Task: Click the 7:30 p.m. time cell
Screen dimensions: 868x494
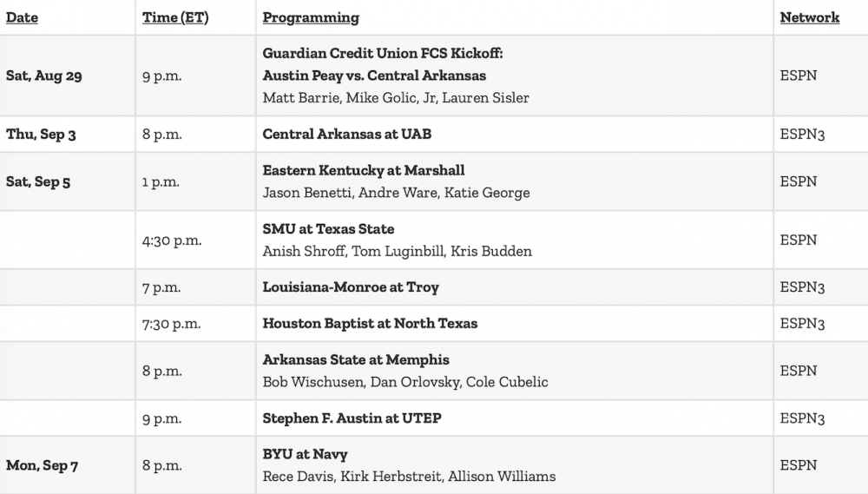Action: tap(172, 324)
